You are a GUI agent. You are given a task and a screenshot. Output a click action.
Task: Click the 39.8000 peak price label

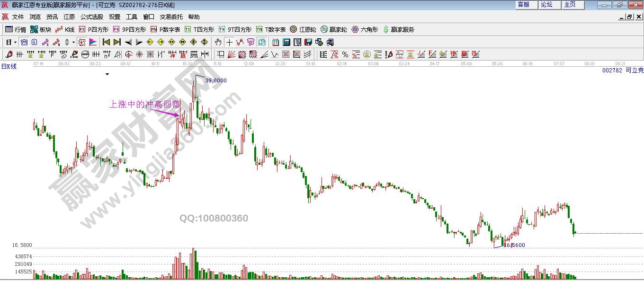(215, 80)
